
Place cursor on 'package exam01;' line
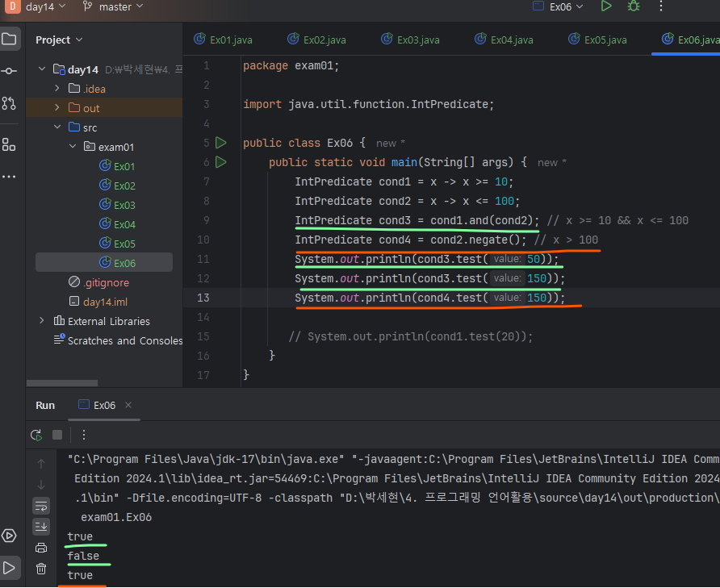291,65
